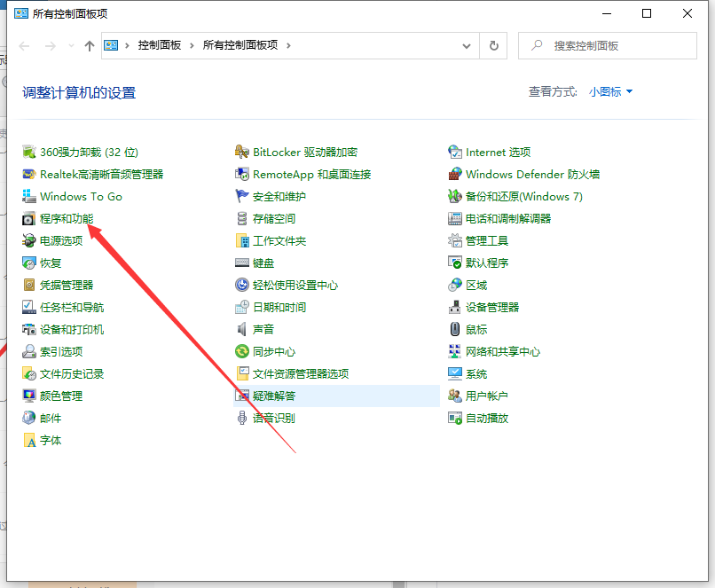The image size is (715, 588).
Task: Click the Windows Defender 防火墙 icon
Action: tap(455, 175)
